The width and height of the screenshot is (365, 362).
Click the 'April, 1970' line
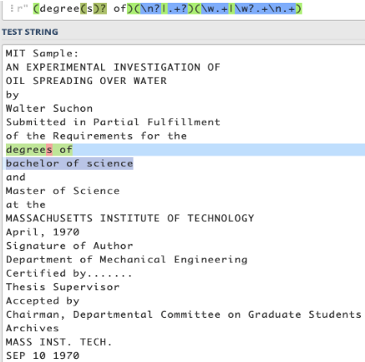[x=42, y=232]
